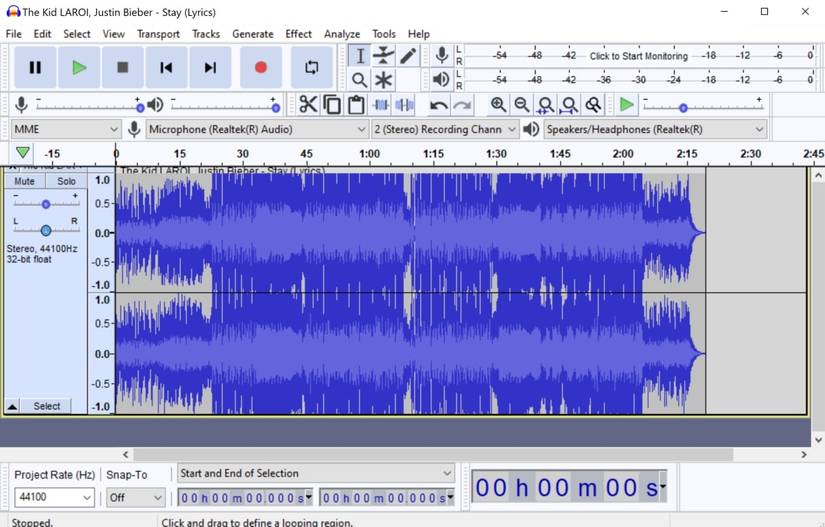Viewport: 825px width, 527px height.
Task: Click the Redo arrow icon
Action: [x=462, y=105]
